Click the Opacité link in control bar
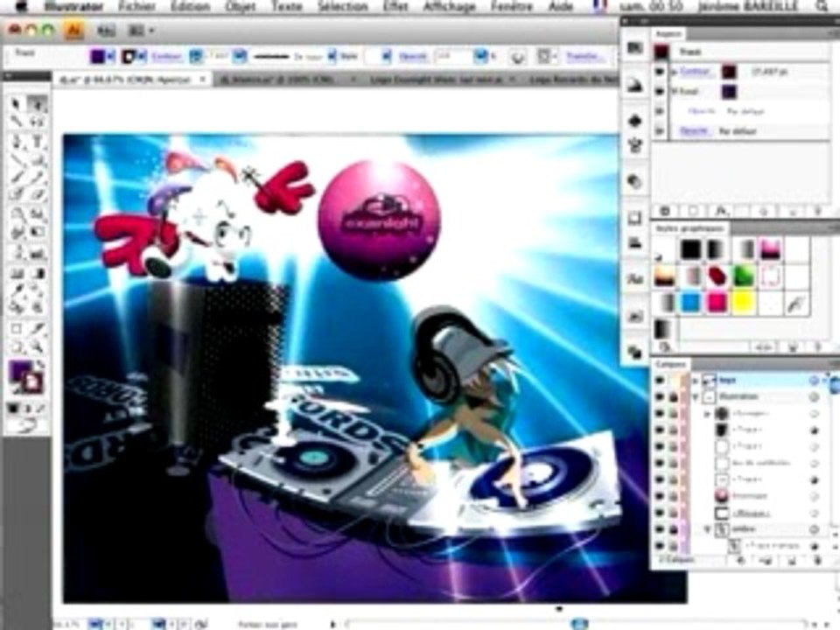840x630 pixels. coord(412,56)
